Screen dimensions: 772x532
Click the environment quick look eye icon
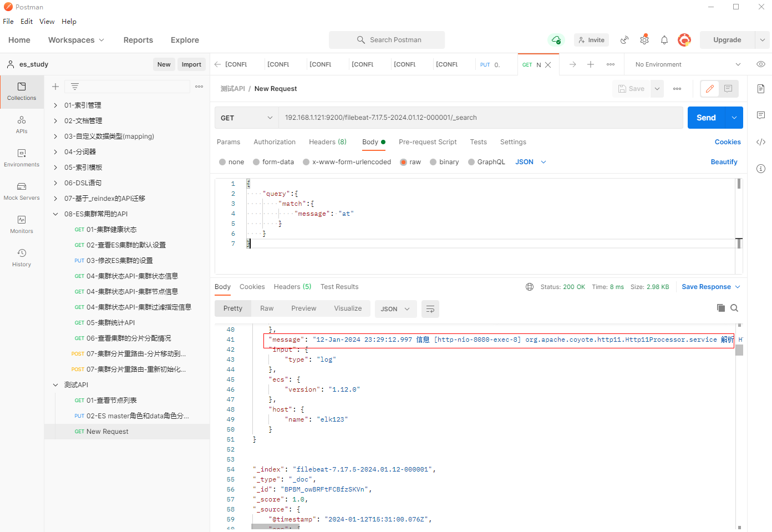[760, 64]
